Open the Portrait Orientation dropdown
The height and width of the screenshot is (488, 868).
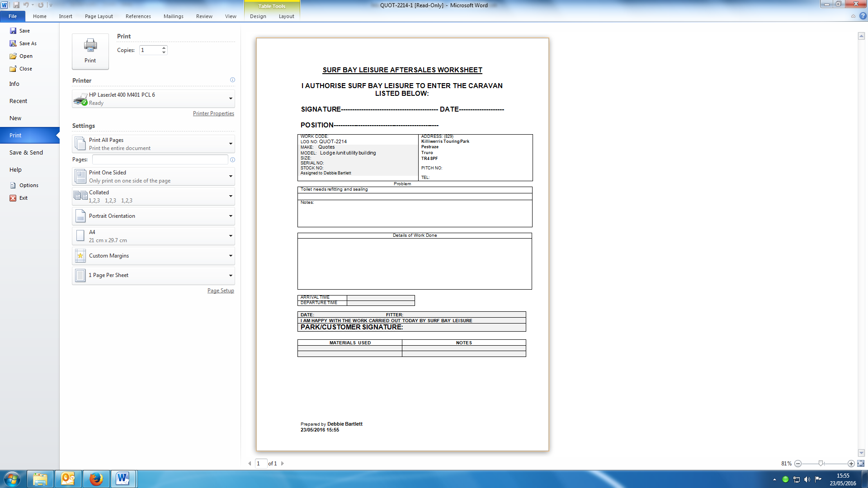pos(231,216)
